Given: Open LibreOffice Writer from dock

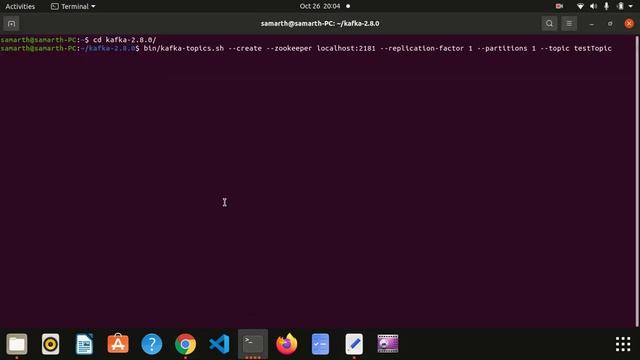Looking at the screenshot, I should point(84,344).
